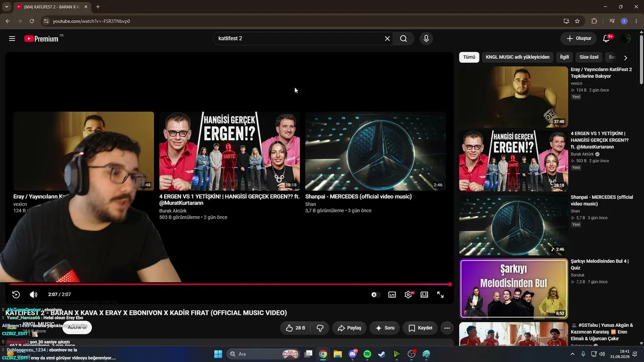
Task: Open the Windows Start menu
Action: coord(218,354)
